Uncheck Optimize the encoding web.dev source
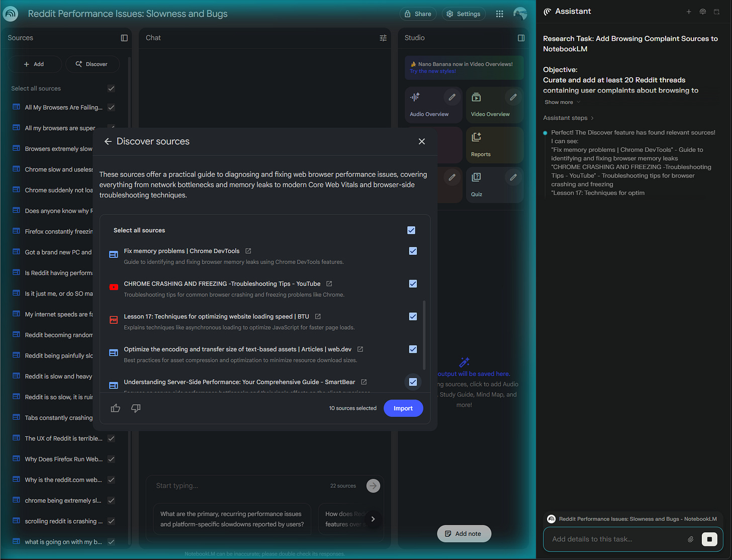732x560 pixels. click(413, 349)
